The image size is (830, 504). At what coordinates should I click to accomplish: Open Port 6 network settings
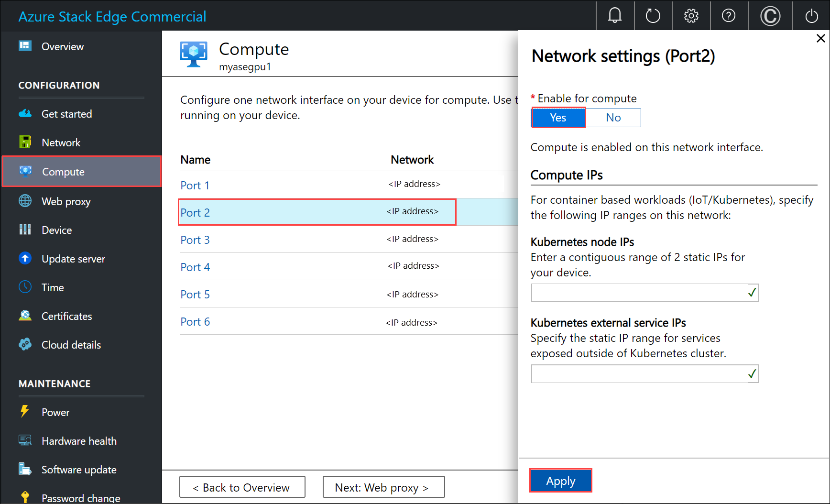195,321
